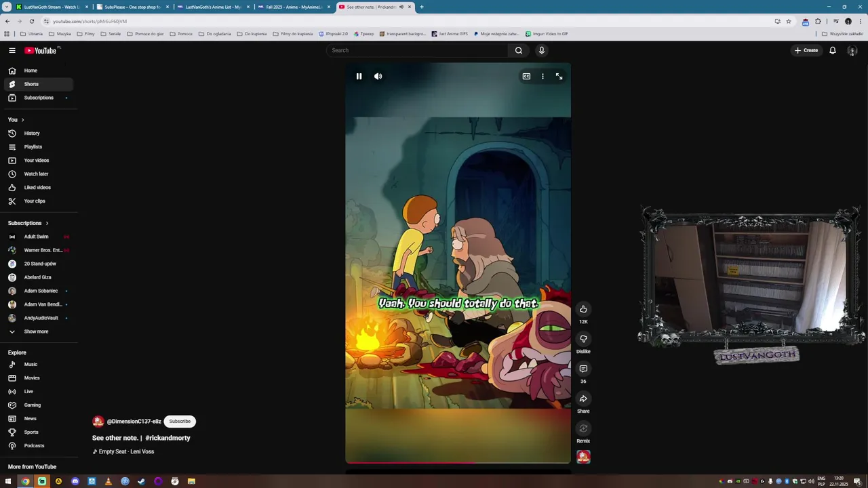
Task: Browse Movies in Explore
Action: click(39, 378)
